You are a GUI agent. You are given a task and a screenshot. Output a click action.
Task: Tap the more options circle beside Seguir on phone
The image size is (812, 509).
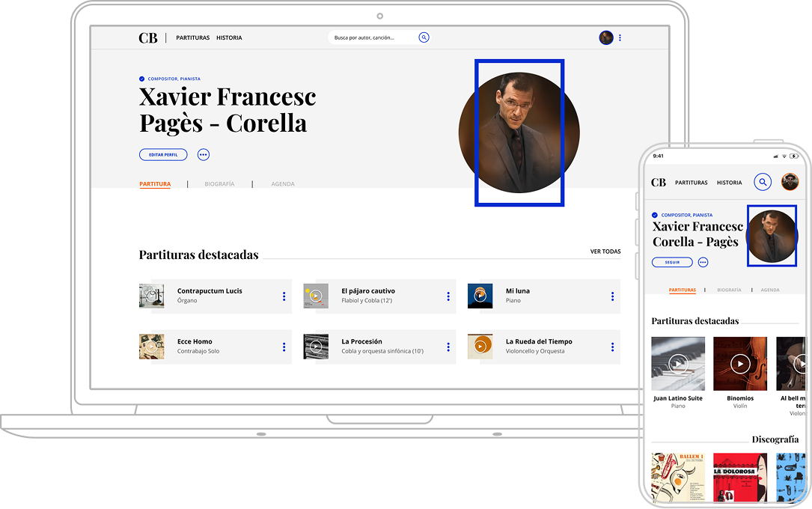pos(703,262)
